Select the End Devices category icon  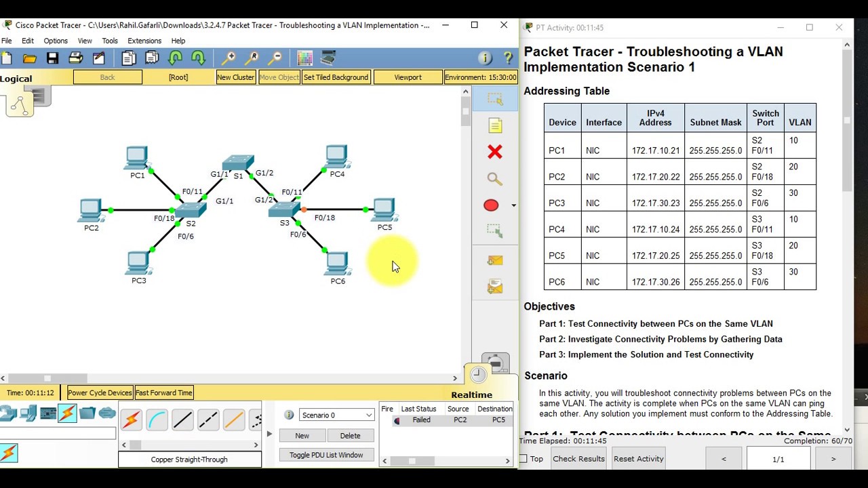click(28, 413)
